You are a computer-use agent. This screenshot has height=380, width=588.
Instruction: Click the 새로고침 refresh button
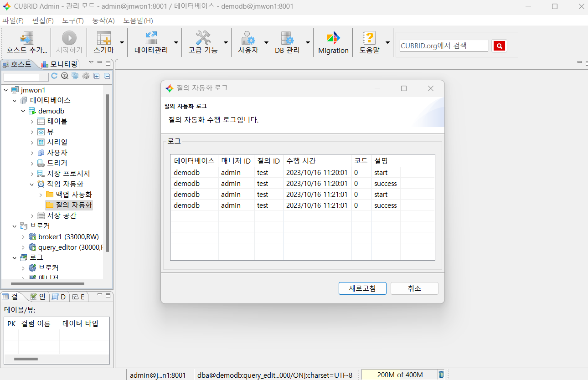[362, 288]
